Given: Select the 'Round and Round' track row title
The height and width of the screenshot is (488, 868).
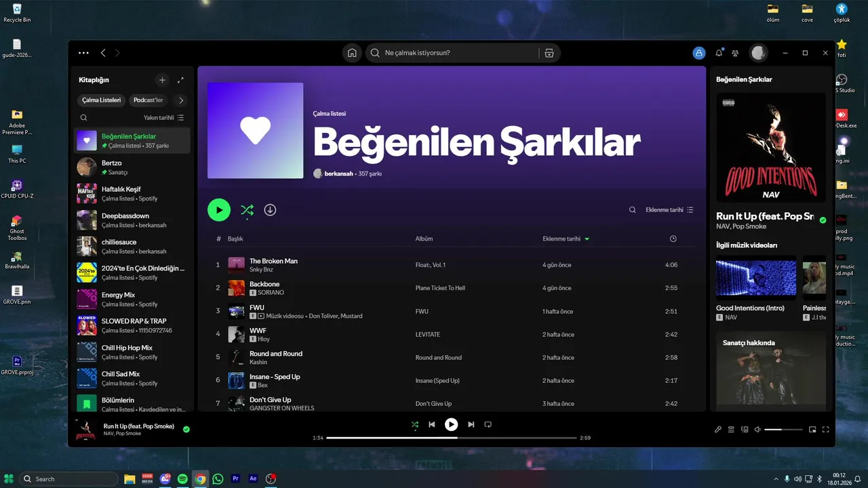Looking at the screenshot, I should 276,353.
